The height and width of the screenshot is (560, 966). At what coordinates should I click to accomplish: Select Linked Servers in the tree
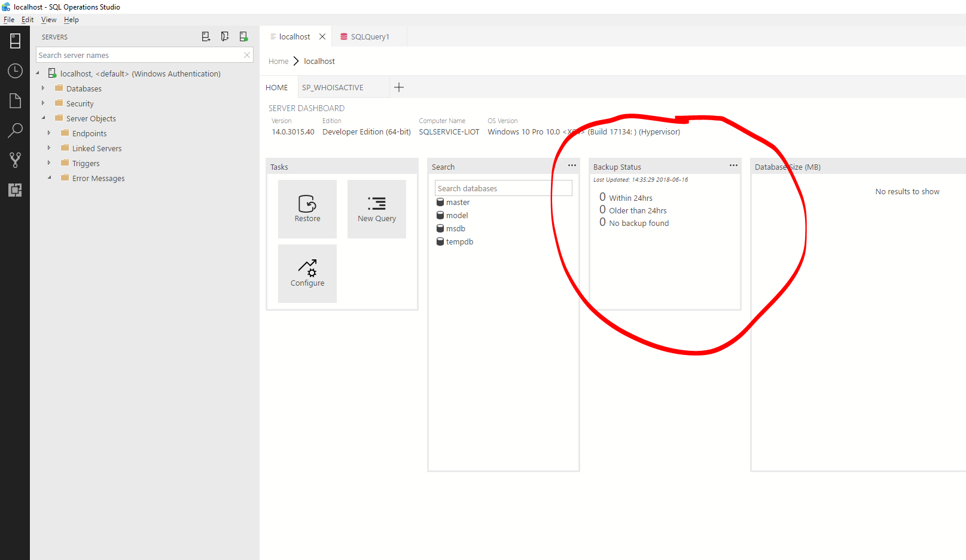click(x=97, y=148)
